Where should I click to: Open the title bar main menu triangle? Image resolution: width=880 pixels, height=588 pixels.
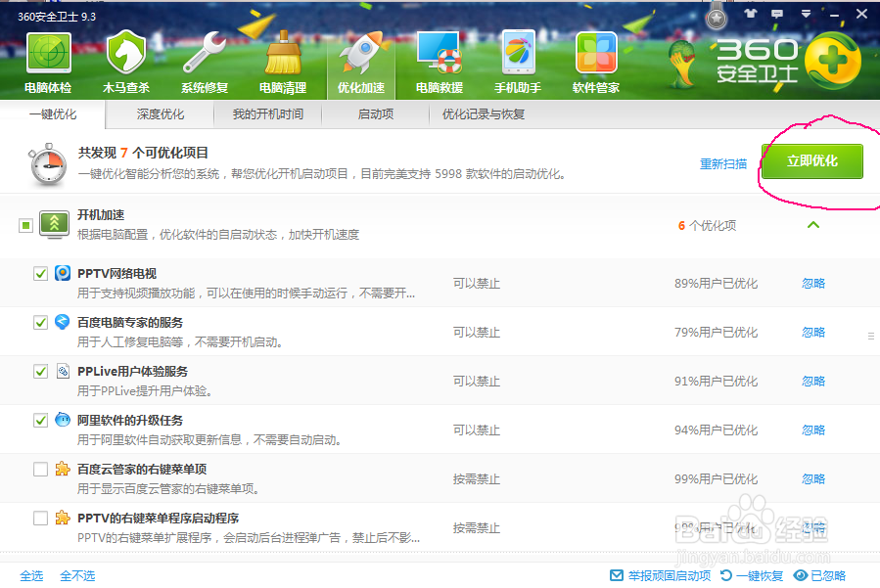click(806, 14)
